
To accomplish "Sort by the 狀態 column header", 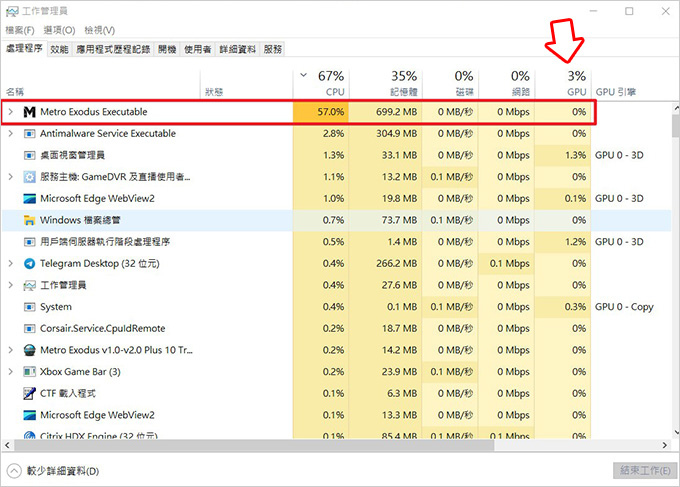I will tap(247, 84).
